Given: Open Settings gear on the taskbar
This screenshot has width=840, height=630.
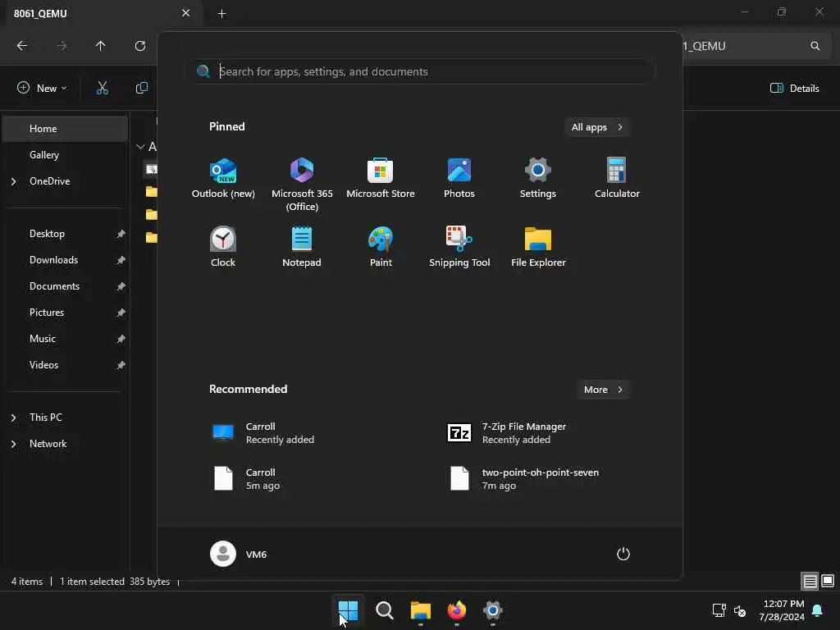Looking at the screenshot, I should 493,610.
